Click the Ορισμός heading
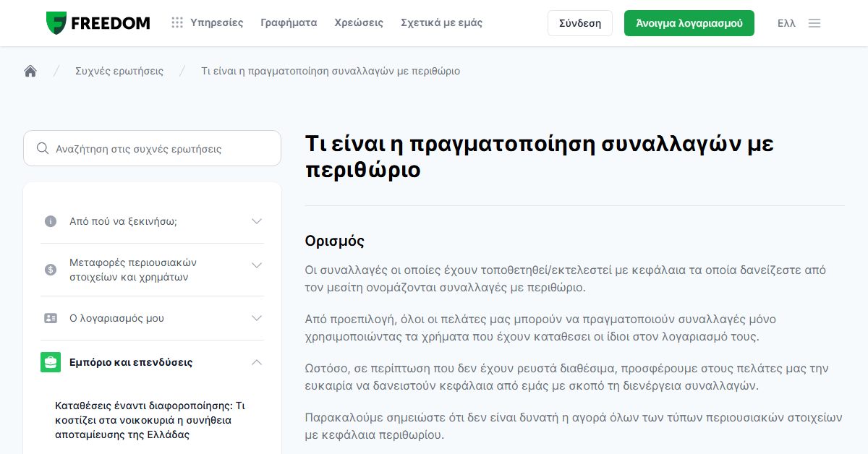Image resolution: width=868 pixels, height=454 pixels. click(x=335, y=241)
